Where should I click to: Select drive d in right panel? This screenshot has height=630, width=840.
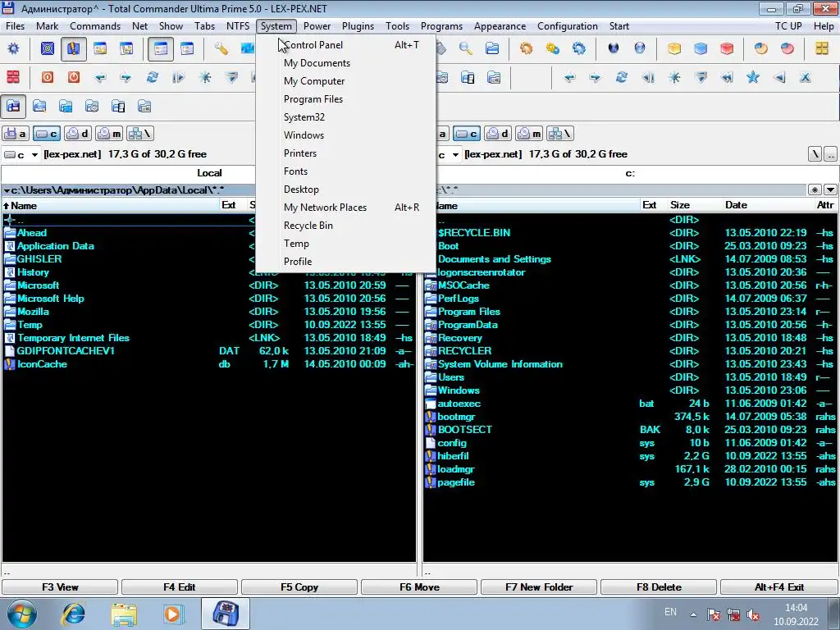(x=498, y=134)
